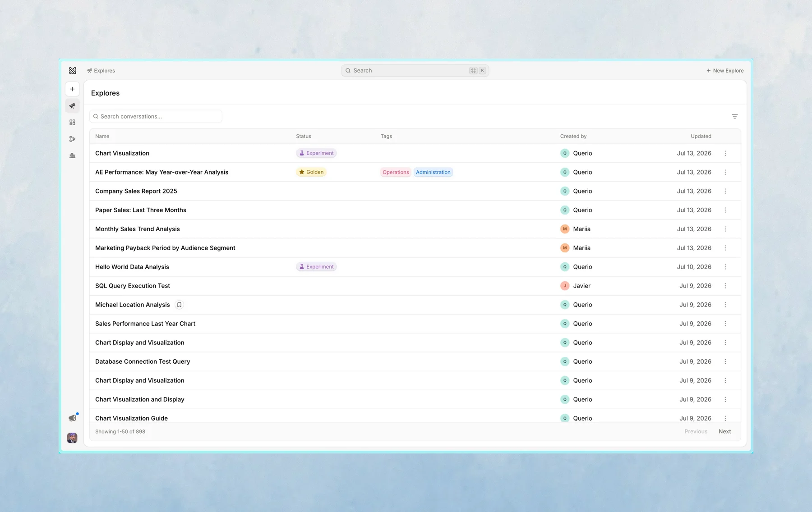Click the Querio logo icon
Screen dimensions: 812x512
[x=73, y=70]
